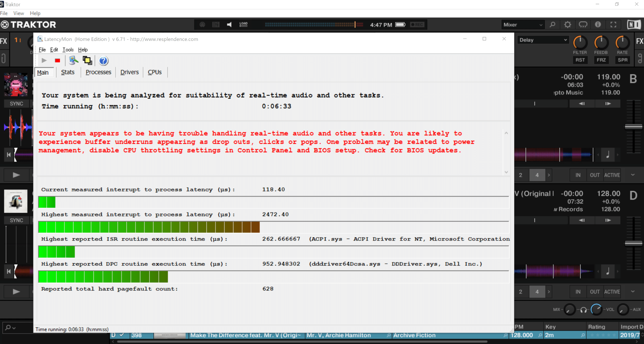Open Traktor search magnifier icon
Image resolution: width=644 pixels, height=344 pixels.
[x=553, y=24]
